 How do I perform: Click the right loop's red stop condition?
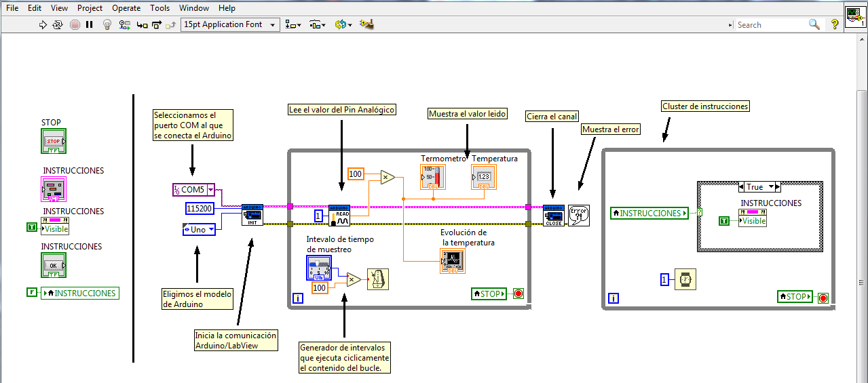[824, 297]
